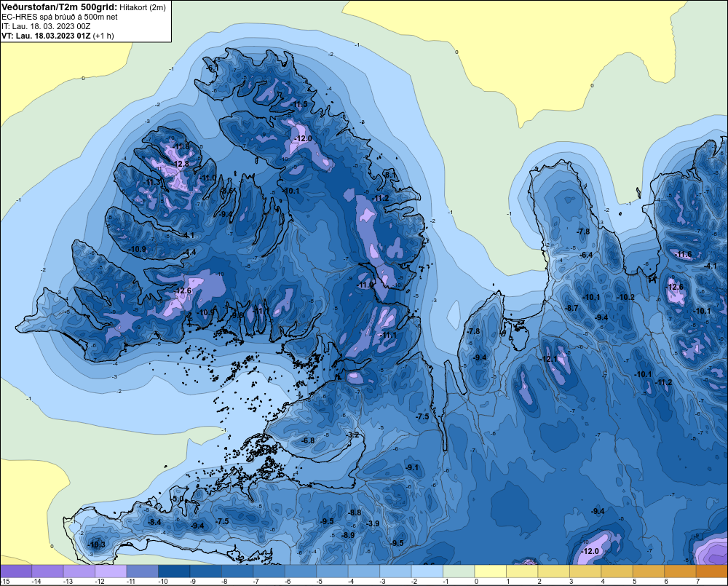Click the legend swatch between 2 and 3

pyautogui.click(x=554, y=571)
